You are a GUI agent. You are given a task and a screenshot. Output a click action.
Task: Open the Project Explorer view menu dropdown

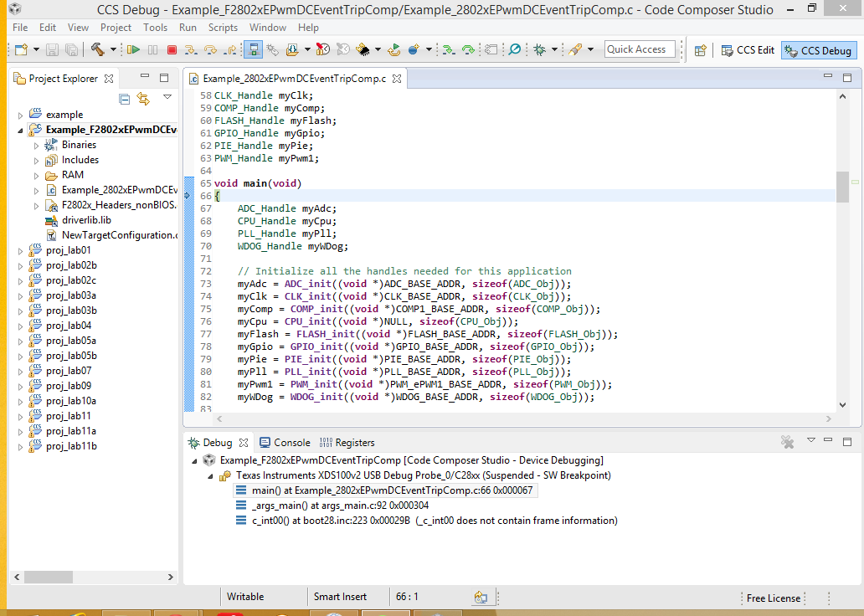(167, 98)
